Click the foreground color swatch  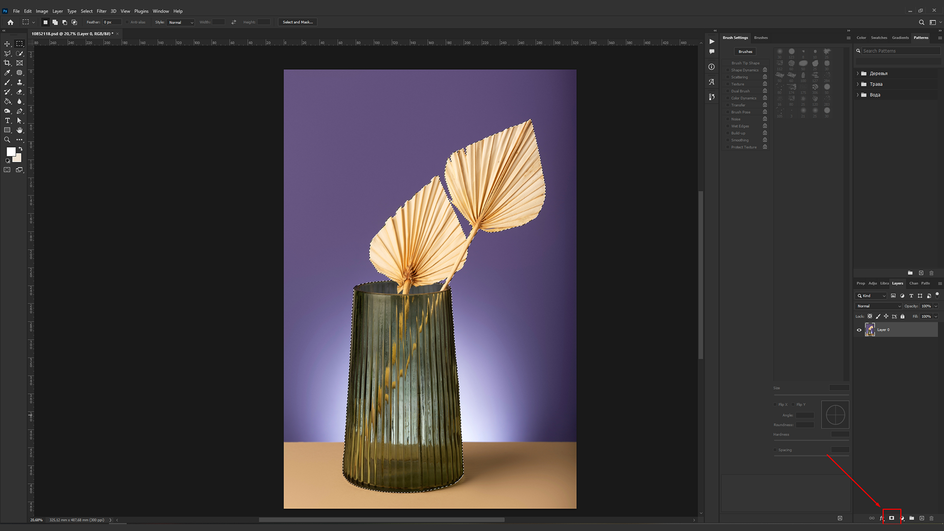(10, 152)
